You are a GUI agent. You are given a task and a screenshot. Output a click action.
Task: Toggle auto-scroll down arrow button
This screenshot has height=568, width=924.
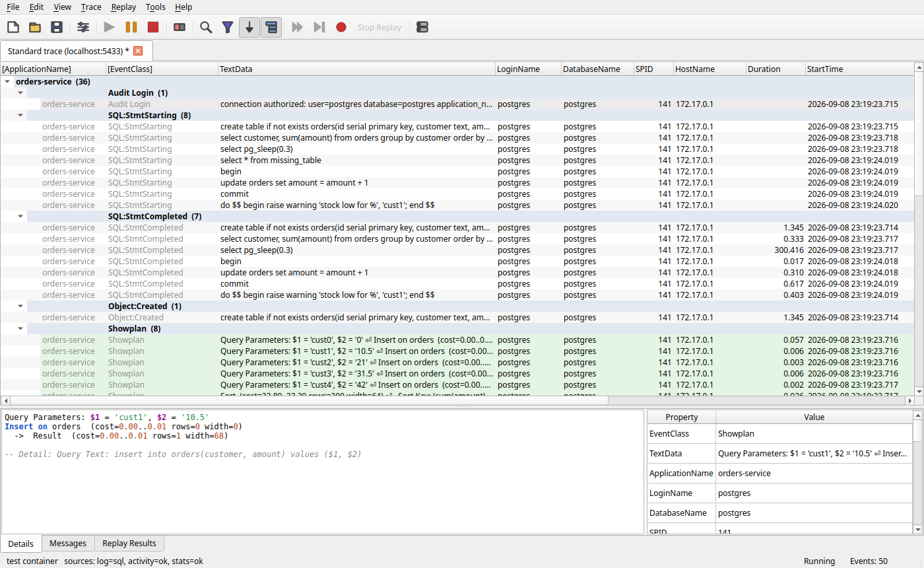point(249,27)
